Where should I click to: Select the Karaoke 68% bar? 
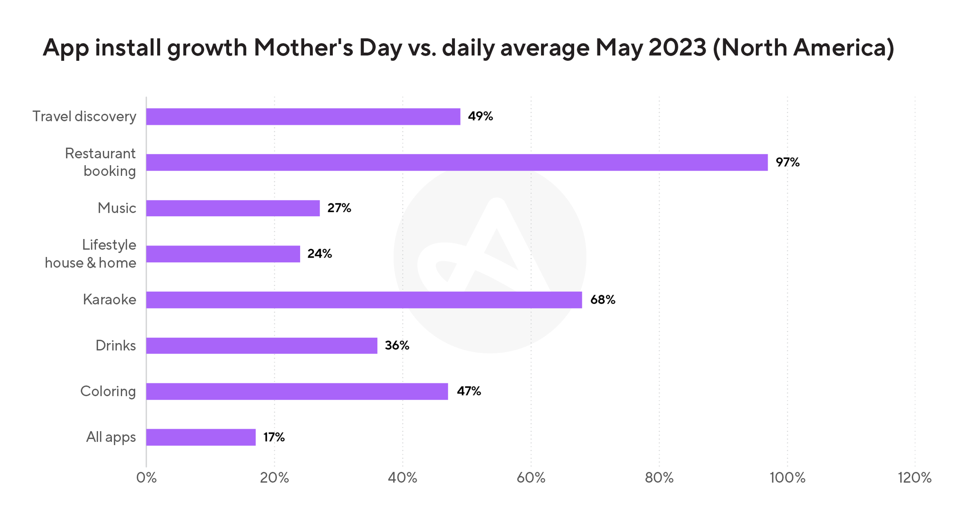[x=364, y=299]
